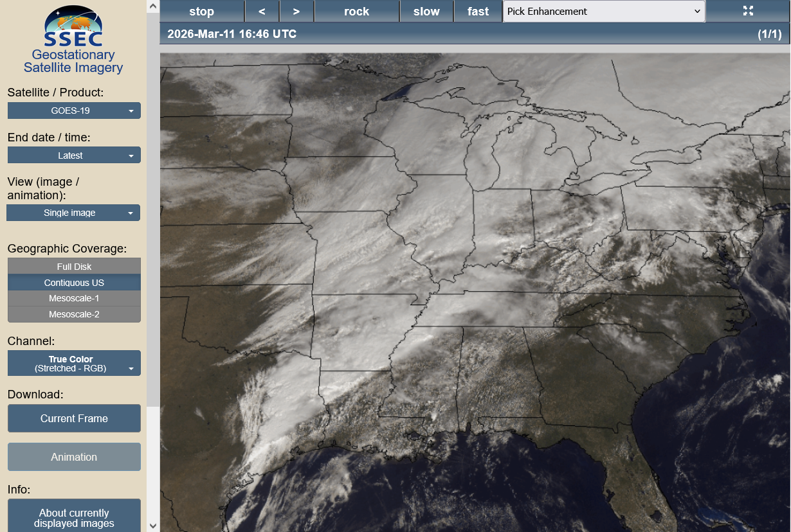Image resolution: width=791 pixels, height=532 pixels.
Task: Open True Color channel dropdown
Action: (x=74, y=364)
